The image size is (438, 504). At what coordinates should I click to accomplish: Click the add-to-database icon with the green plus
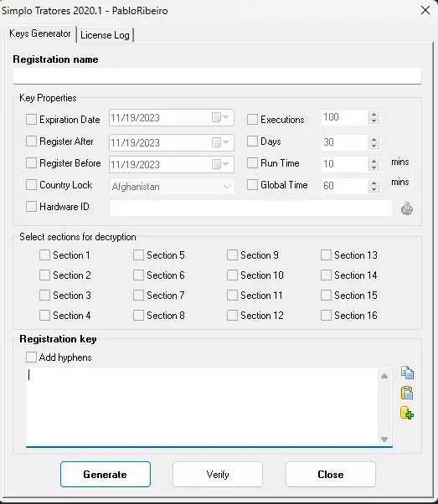coord(407,413)
